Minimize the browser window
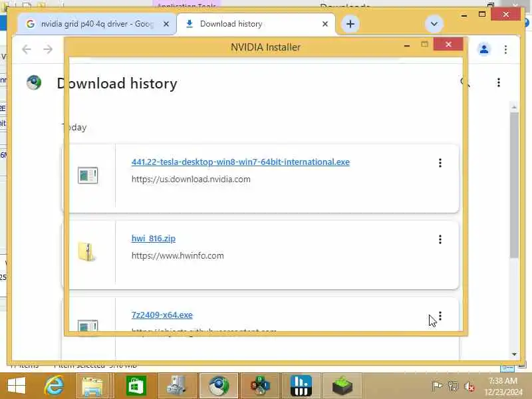 464,15
